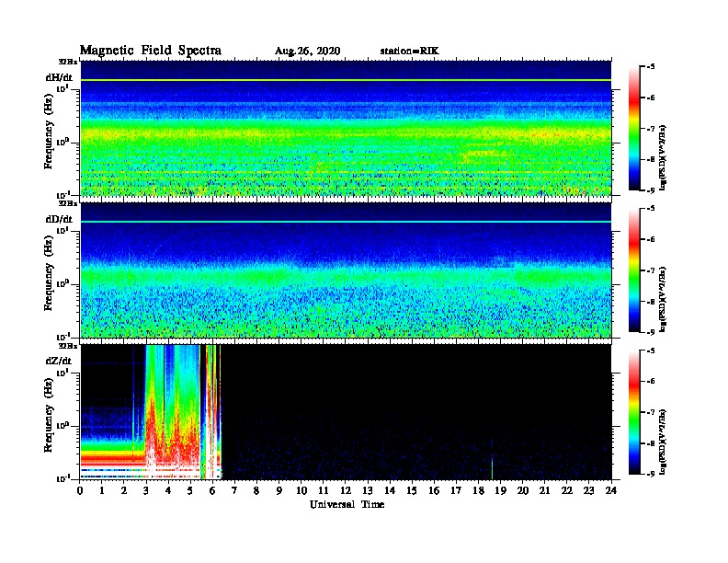Click the 10^-1 frequency tick of dZ/dt panel
The height and width of the screenshot is (563, 728).
pos(63,478)
